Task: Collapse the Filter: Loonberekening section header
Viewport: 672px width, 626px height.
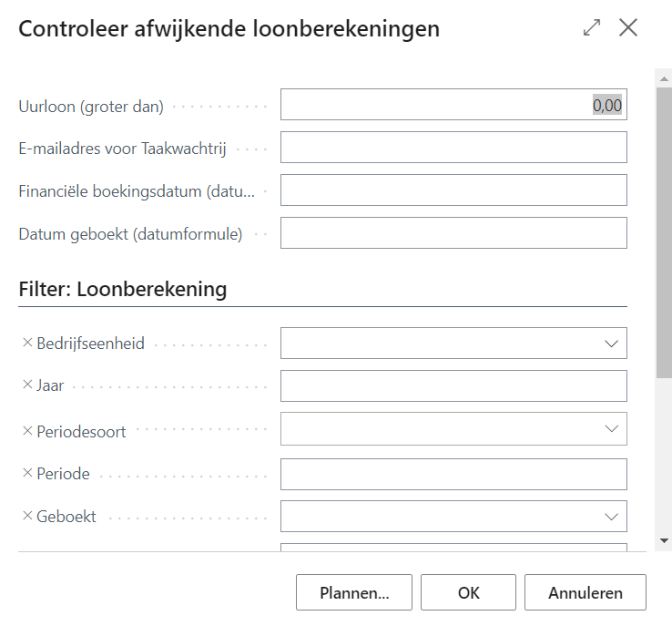Action: [123, 291]
